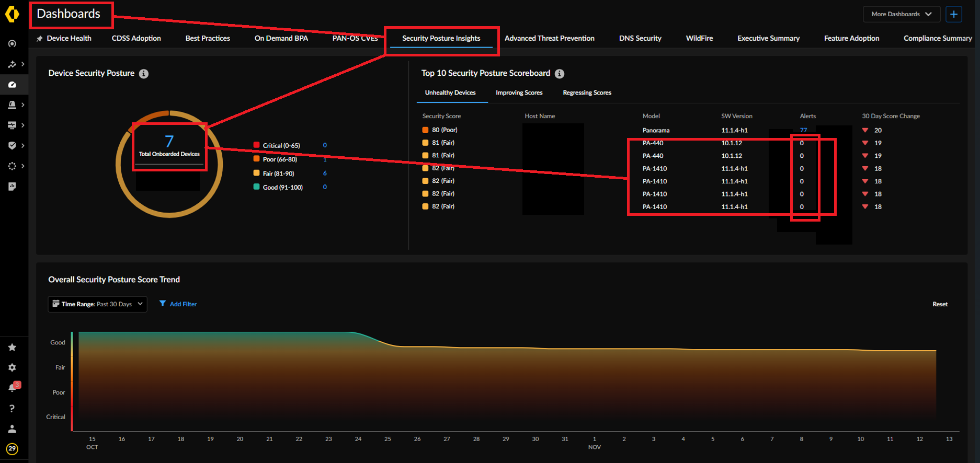Click the Panorama alerts count 77
This screenshot has height=463, width=980.
coord(803,130)
